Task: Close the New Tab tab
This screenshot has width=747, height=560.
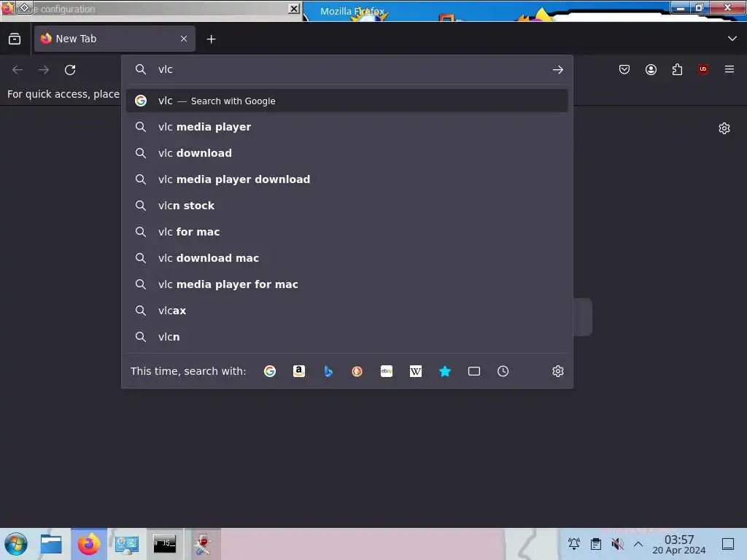Action: pos(184,39)
